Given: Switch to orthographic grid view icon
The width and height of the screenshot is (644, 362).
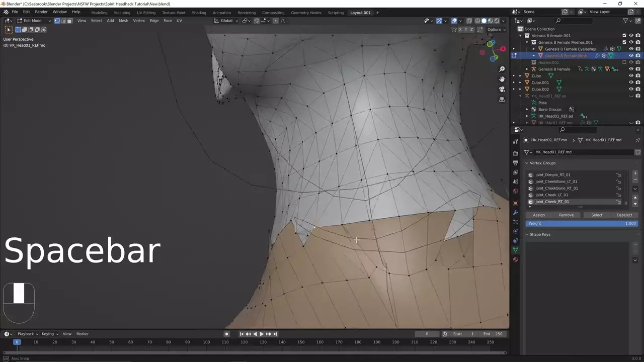Looking at the screenshot, I should (x=502, y=100).
